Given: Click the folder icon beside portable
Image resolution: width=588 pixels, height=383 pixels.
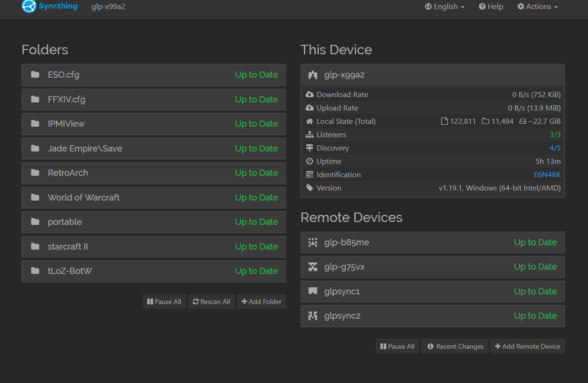Looking at the screenshot, I should click(35, 222).
